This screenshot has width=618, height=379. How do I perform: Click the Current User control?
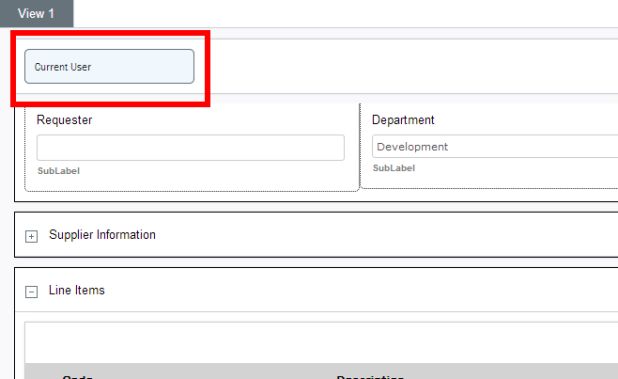[109, 67]
